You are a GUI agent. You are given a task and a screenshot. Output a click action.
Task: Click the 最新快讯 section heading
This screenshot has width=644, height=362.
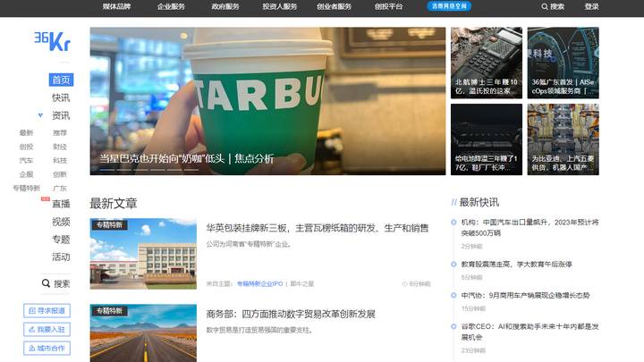(479, 202)
